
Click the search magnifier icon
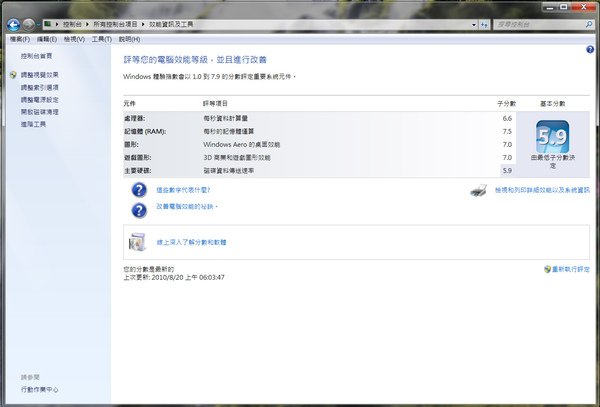pos(589,24)
